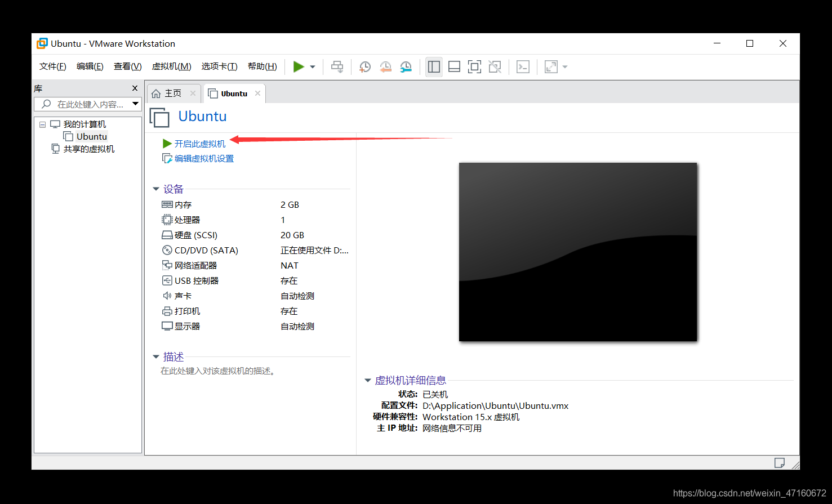Open the 帮助(H) menu

tap(262, 66)
